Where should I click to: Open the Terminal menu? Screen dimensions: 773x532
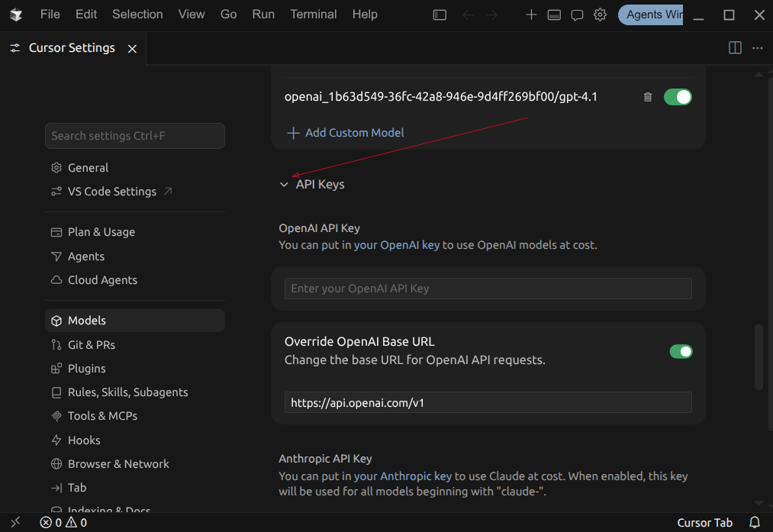314,15
